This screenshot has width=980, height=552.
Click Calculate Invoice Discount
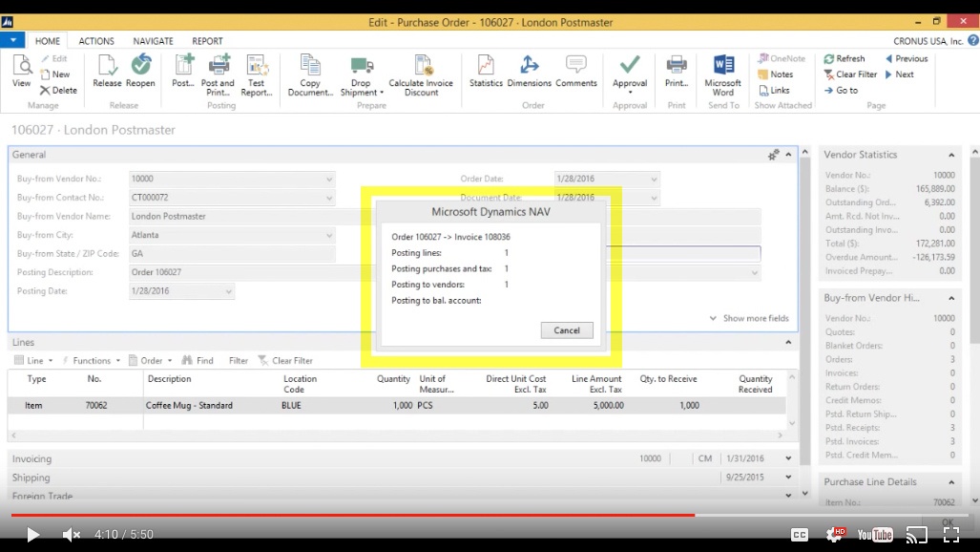(x=421, y=75)
